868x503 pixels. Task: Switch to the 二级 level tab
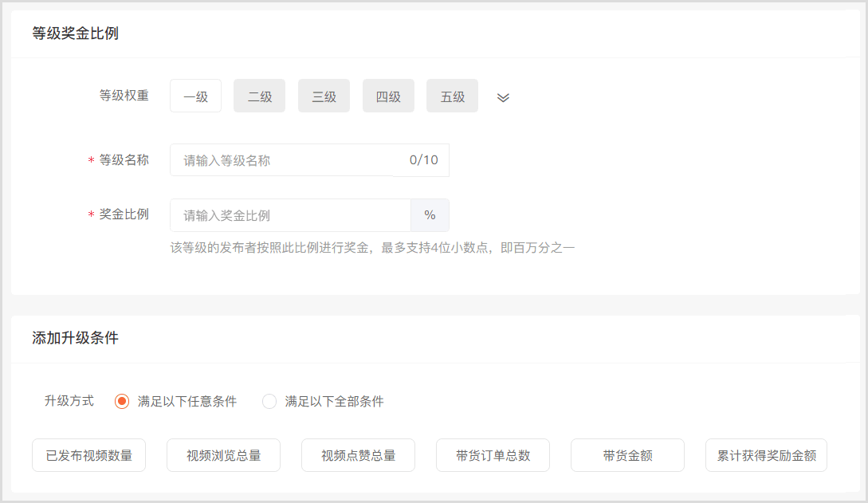pos(259,96)
